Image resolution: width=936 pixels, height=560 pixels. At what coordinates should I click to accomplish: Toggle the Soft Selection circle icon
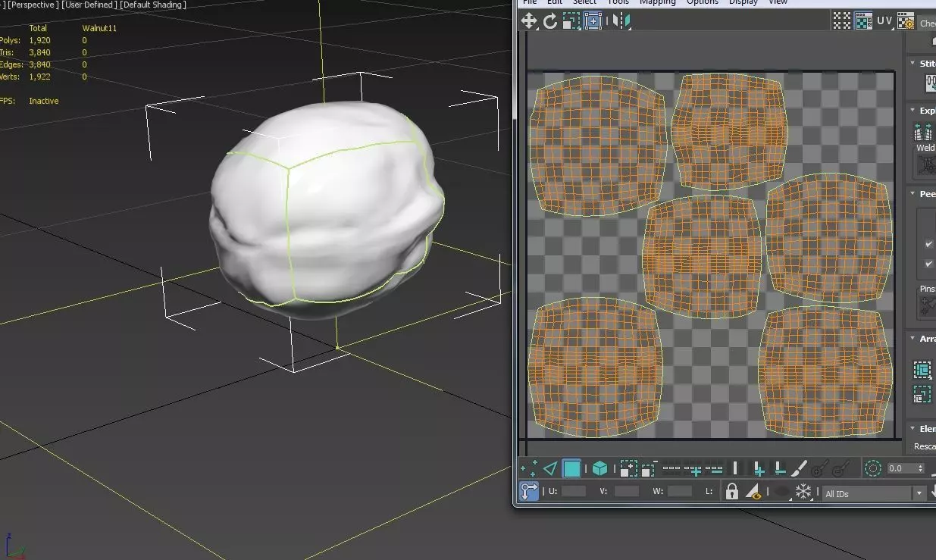coord(873,468)
